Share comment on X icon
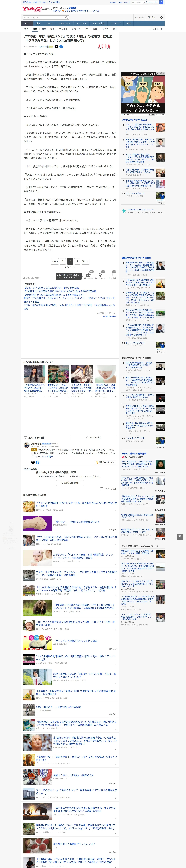 [x=33, y=462]
